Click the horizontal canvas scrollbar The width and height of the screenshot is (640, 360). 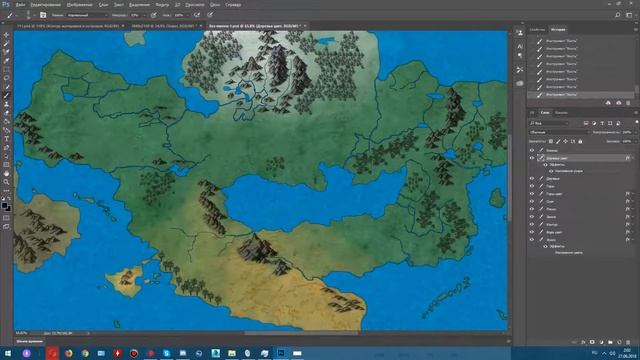tap(301, 333)
